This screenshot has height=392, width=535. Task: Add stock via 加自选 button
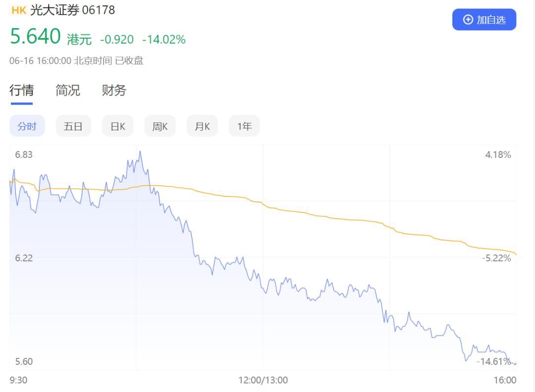click(484, 19)
